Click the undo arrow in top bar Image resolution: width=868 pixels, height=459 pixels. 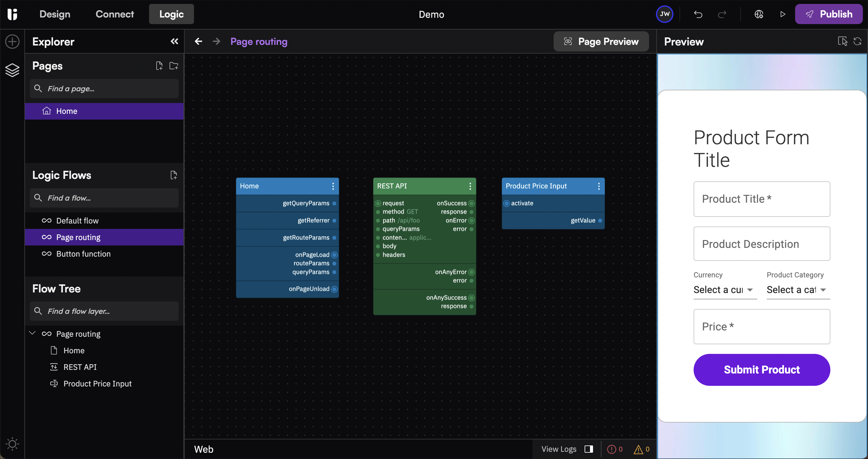pos(698,14)
